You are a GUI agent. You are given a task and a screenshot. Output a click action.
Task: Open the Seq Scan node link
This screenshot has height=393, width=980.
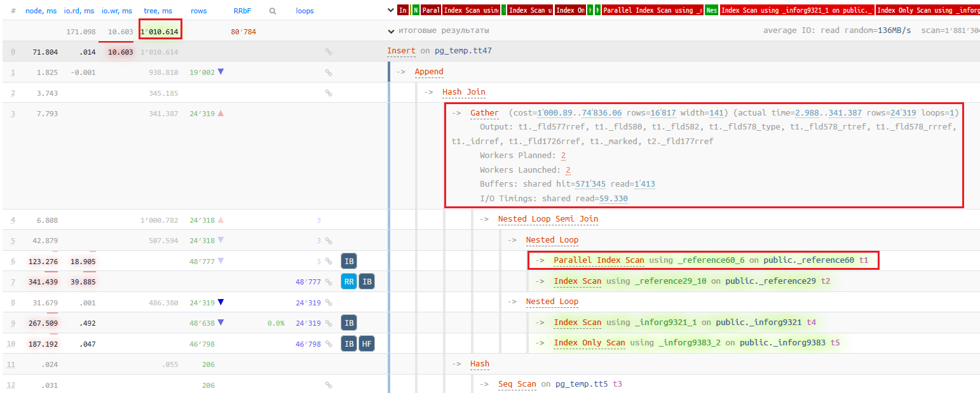tap(517, 384)
